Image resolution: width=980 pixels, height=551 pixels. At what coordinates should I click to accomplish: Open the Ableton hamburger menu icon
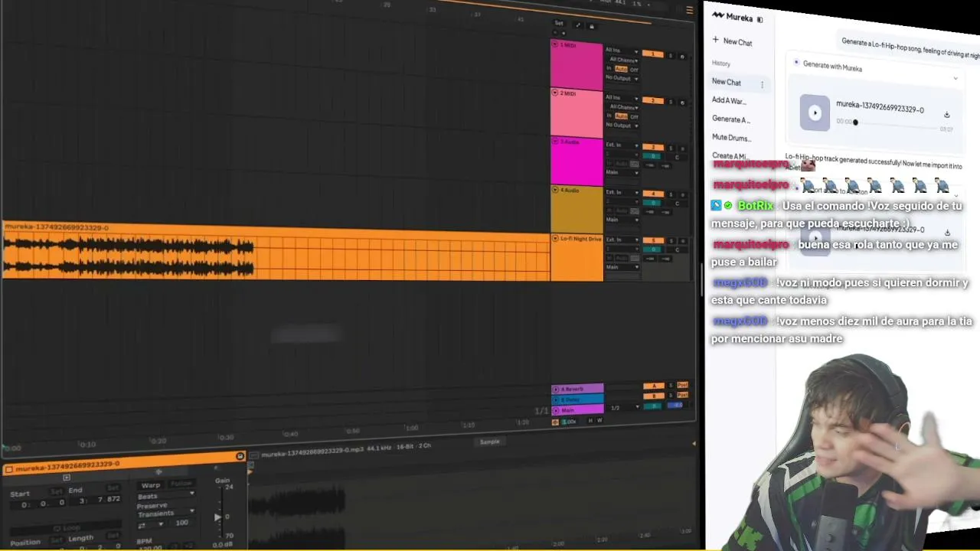689,10
